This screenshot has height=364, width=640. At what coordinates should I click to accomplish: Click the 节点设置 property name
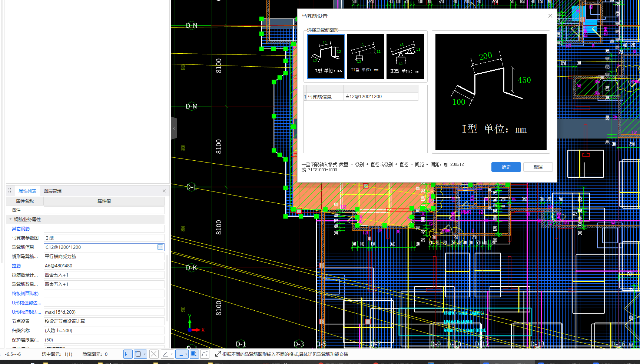pos(21,321)
